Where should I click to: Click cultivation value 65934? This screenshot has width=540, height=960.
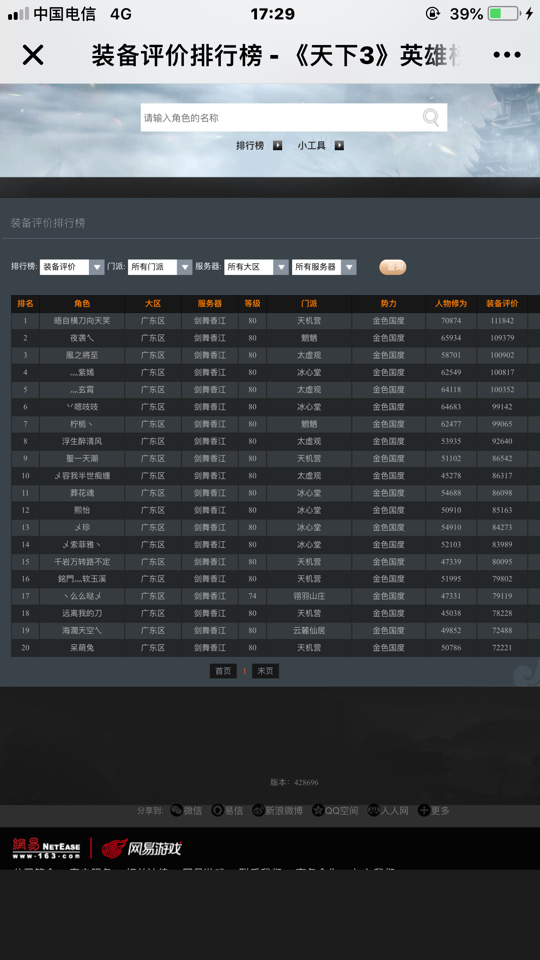tap(451, 338)
